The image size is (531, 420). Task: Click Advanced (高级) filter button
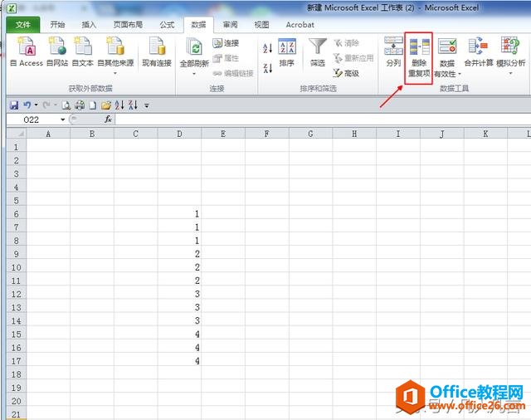tap(347, 73)
